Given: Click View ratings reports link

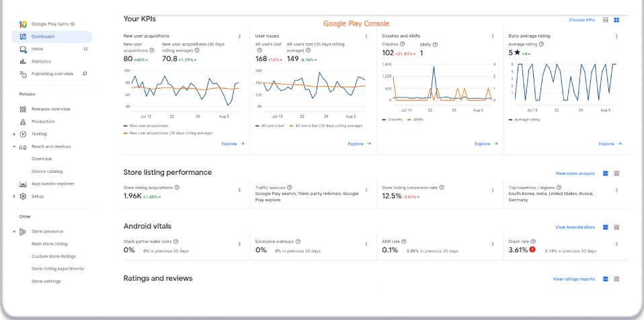Looking at the screenshot, I should (574, 279).
